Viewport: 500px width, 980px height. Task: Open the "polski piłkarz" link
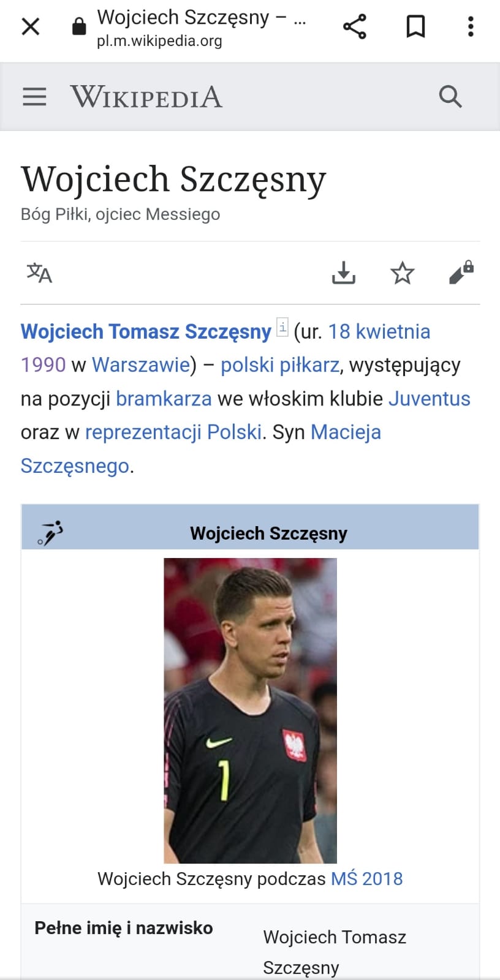click(279, 365)
